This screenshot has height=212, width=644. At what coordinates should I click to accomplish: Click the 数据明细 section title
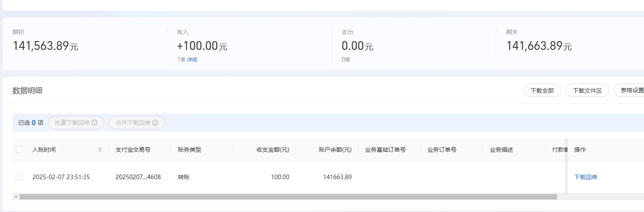27,91
